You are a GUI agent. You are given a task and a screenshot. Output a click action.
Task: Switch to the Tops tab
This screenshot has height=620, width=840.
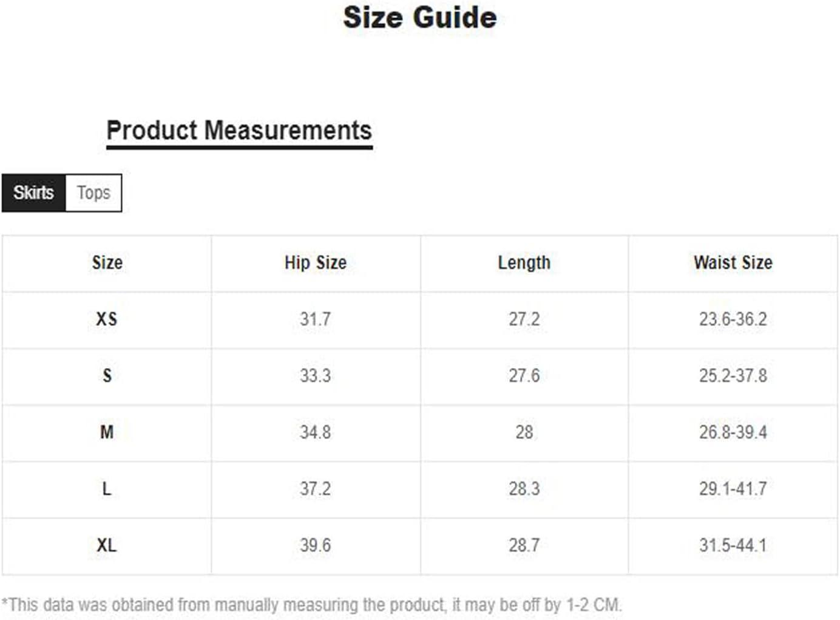[93, 193]
